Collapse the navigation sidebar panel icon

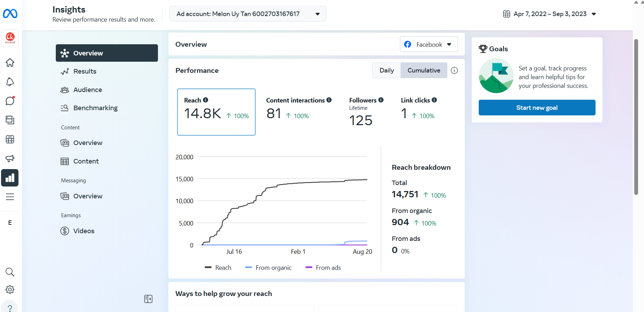[x=148, y=299]
